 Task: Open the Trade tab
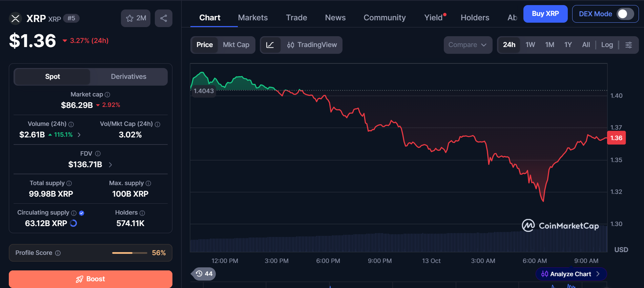[296, 18]
